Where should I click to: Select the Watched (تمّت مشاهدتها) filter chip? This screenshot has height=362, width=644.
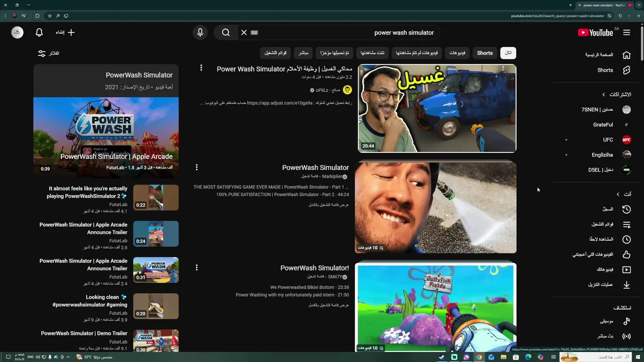coord(373,53)
